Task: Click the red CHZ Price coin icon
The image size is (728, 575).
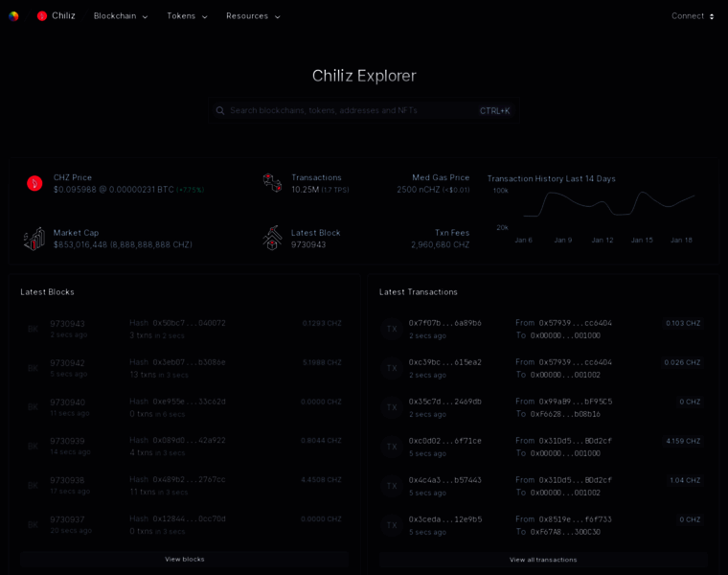Action: 34,183
